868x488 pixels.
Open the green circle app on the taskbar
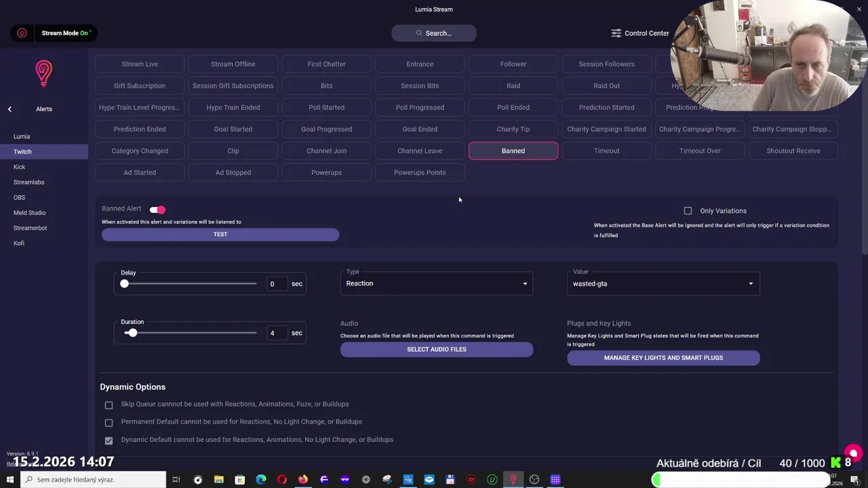click(492, 480)
